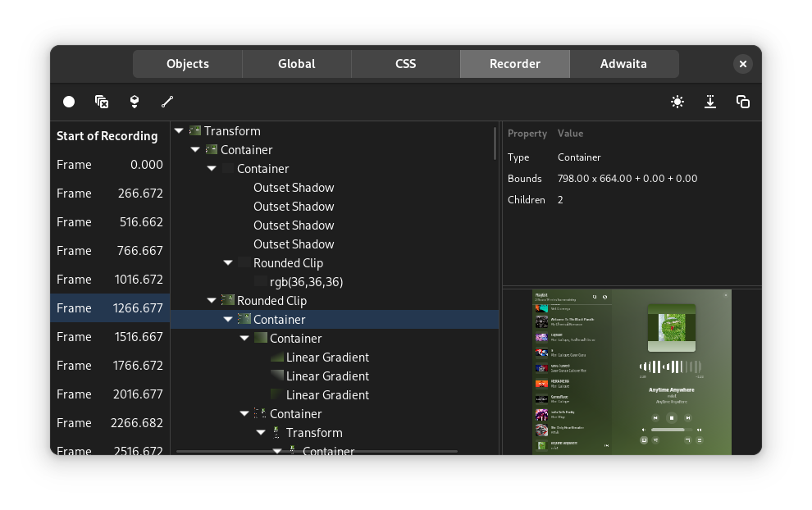Toggle adding debug nodes to recordings
Image resolution: width=812 pixels, height=510 pixels.
[x=135, y=102]
